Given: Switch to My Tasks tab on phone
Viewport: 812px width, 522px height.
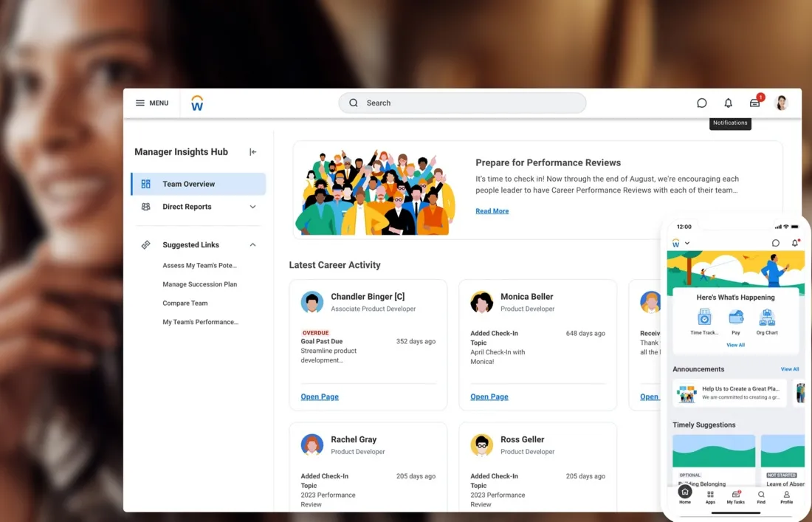Looking at the screenshot, I should pyautogui.click(x=735, y=496).
